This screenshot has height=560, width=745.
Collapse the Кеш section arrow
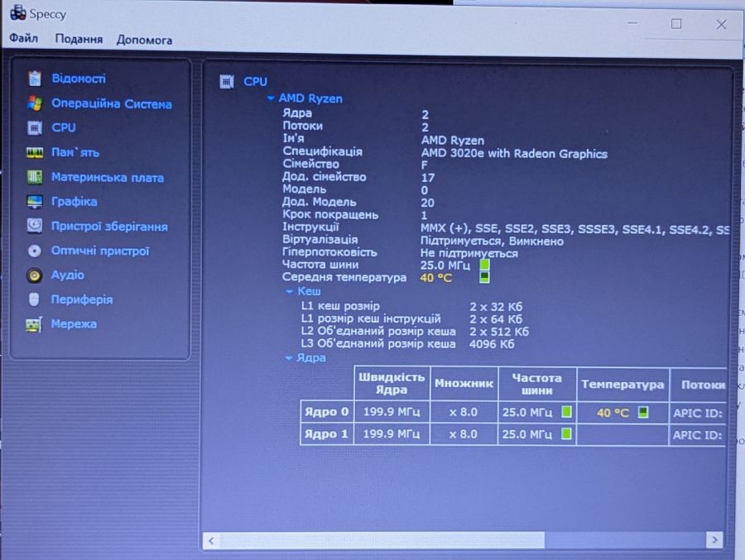tap(290, 292)
